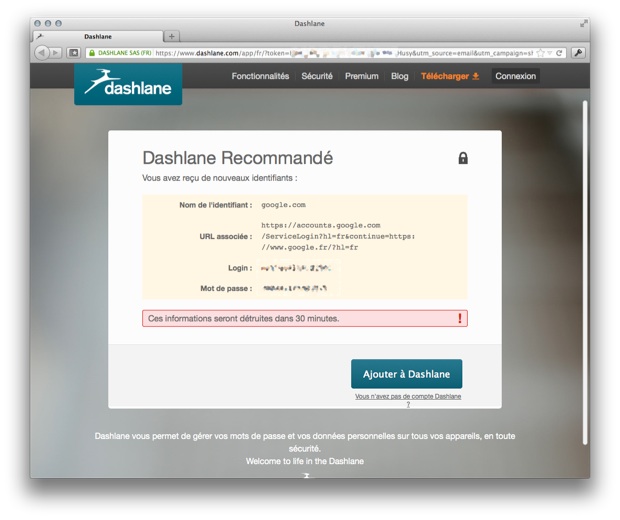Click the URL associée label
The image size is (620, 520).
[226, 236]
